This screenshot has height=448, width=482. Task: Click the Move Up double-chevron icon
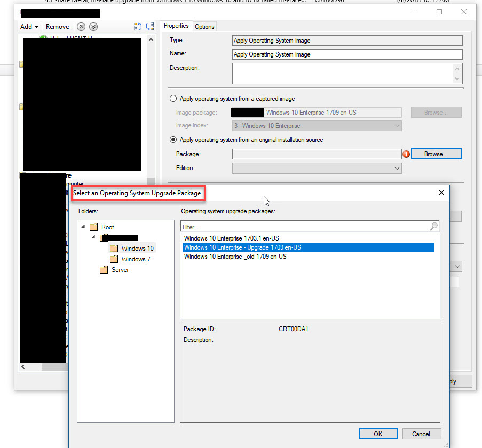pos(81,27)
